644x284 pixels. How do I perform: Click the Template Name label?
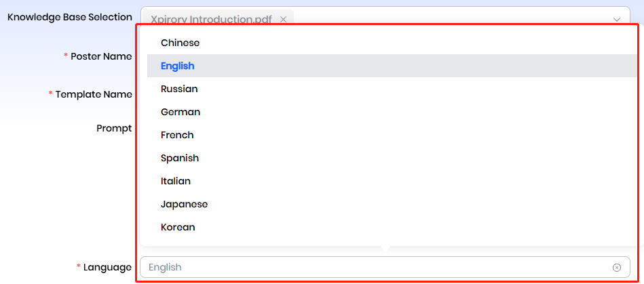(x=94, y=94)
